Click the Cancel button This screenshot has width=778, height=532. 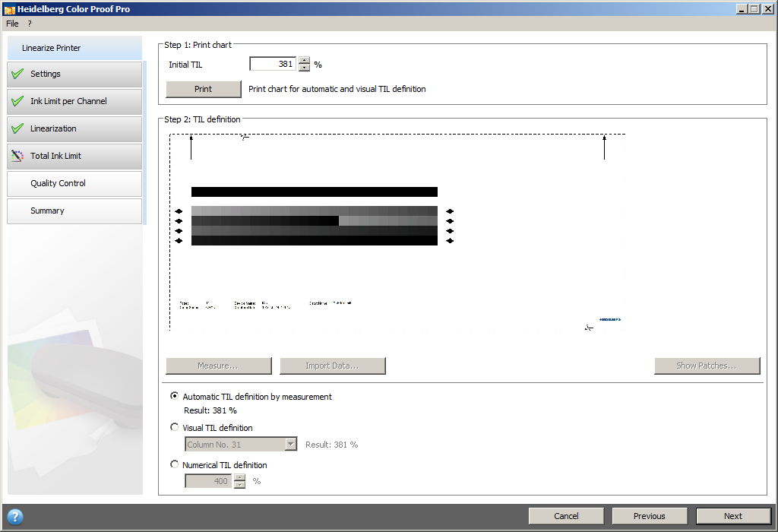566,516
